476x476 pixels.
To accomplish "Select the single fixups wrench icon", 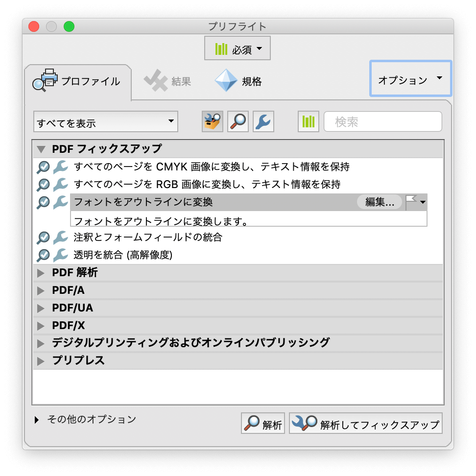I will [x=263, y=121].
